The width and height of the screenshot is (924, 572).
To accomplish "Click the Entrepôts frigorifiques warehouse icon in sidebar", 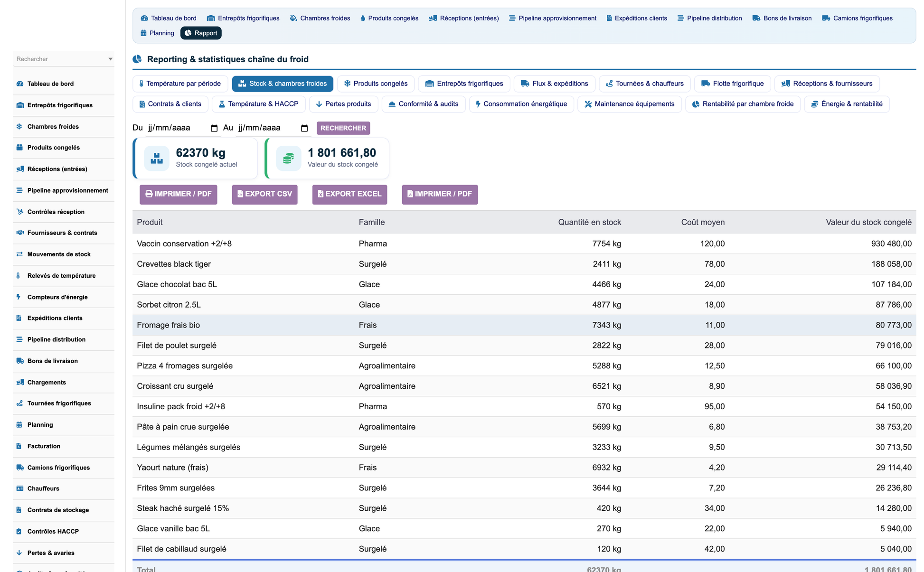I will tap(19, 105).
